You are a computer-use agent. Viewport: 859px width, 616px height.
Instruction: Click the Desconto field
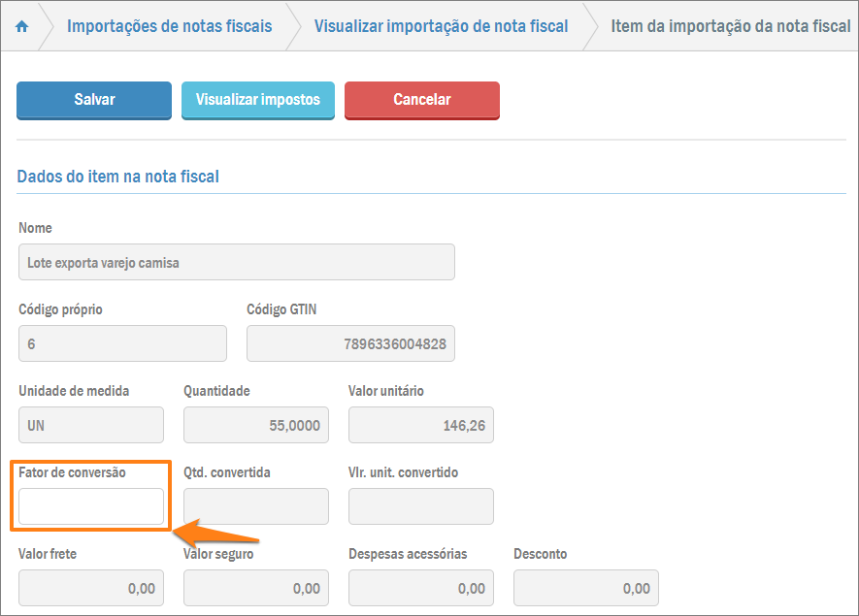click(586, 588)
